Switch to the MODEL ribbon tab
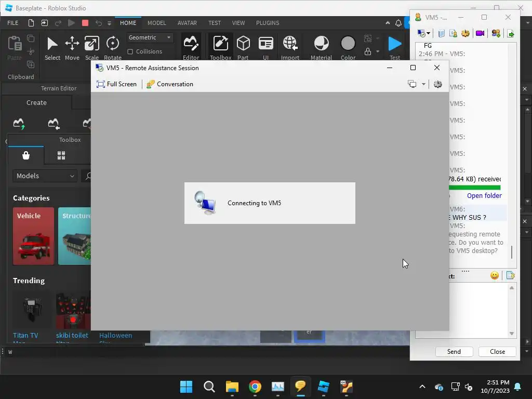Image resolution: width=532 pixels, height=399 pixels. (x=157, y=23)
